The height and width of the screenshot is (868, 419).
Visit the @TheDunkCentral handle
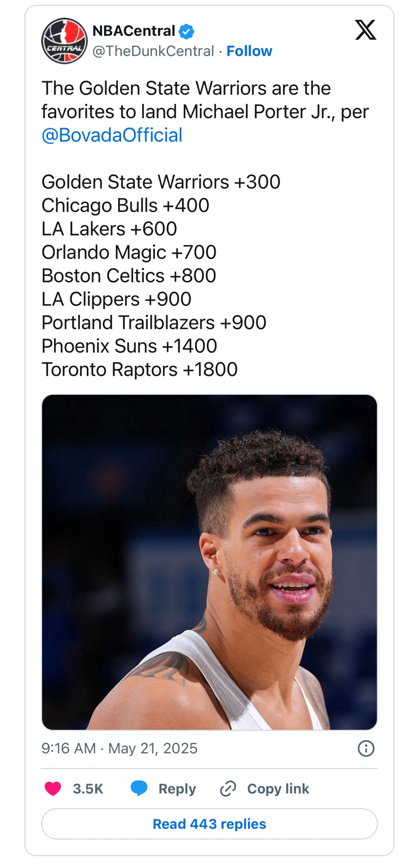pyautogui.click(x=153, y=51)
